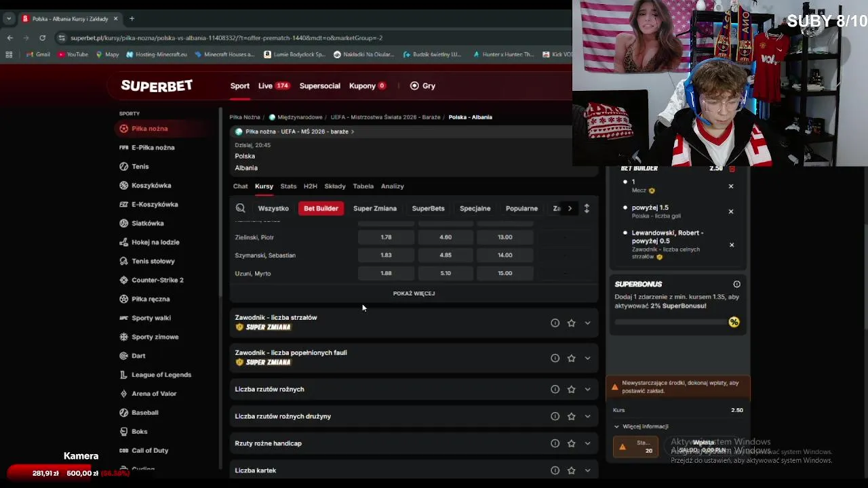This screenshot has width=868, height=488.
Task: Select Arena of Valor category
Action: (148, 394)
